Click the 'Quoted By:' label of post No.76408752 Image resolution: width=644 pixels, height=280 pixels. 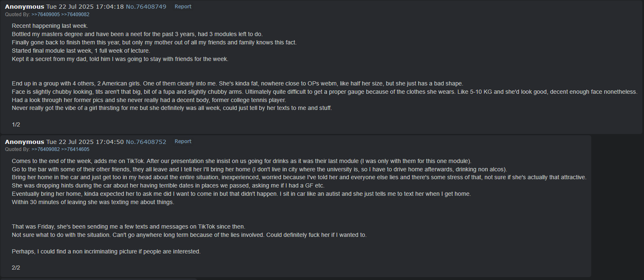tap(17, 149)
